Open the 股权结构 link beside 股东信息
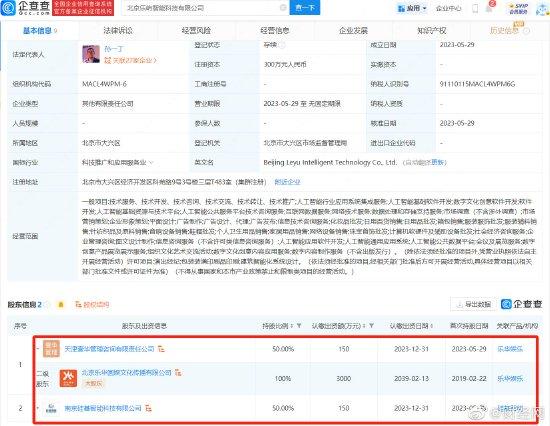This screenshot has height=426, width=550. point(92,305)
